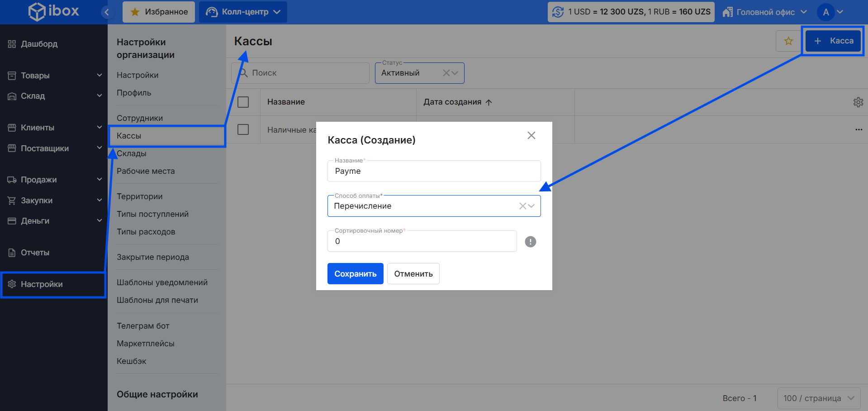Screen dimensions: 868x411
Task: Clear the Способ оплаты selection with X
Action: (522, 206)
